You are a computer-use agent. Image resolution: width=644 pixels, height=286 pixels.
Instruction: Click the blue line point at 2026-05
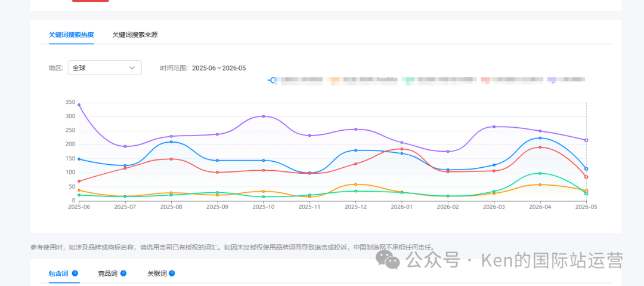tap(586, 169)
